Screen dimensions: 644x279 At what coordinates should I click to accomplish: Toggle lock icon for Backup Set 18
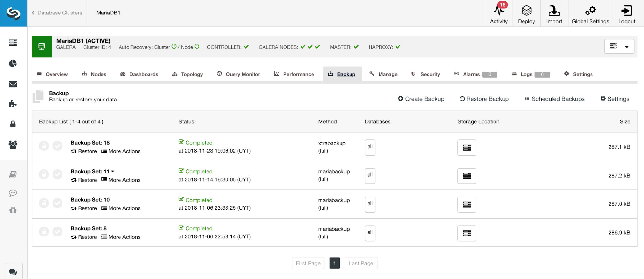pyautogui.click(x=44, y=146)
